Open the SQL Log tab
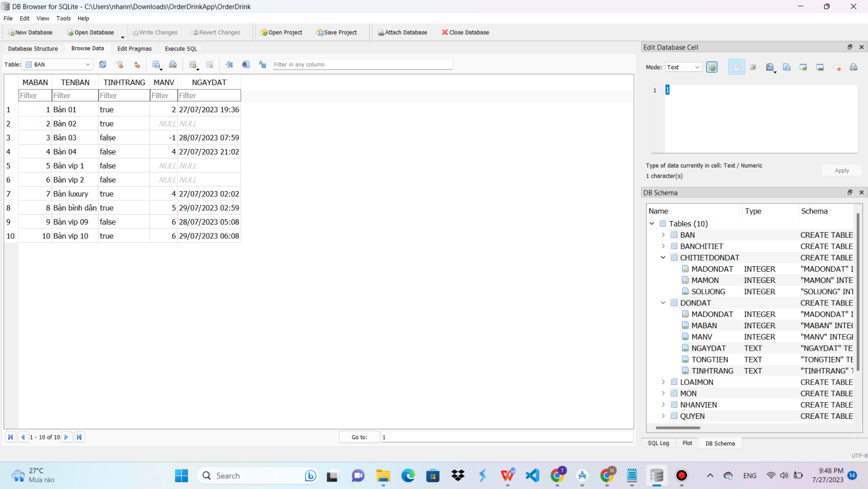 [658, 443]
